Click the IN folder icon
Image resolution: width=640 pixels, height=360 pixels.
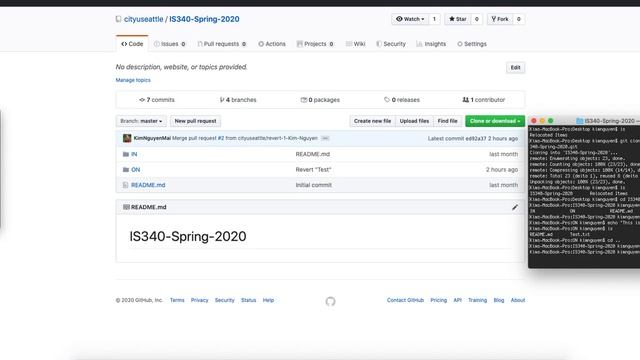126,154
